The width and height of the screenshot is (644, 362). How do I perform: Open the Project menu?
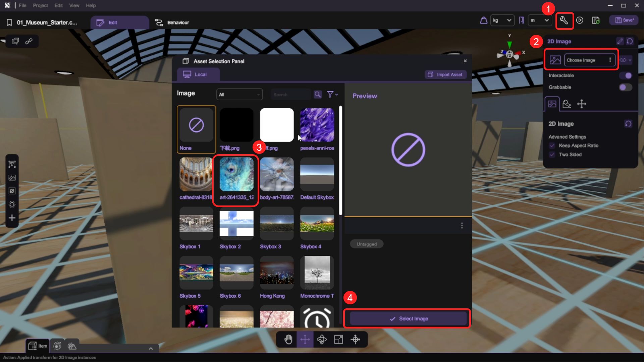pos(40,5)
